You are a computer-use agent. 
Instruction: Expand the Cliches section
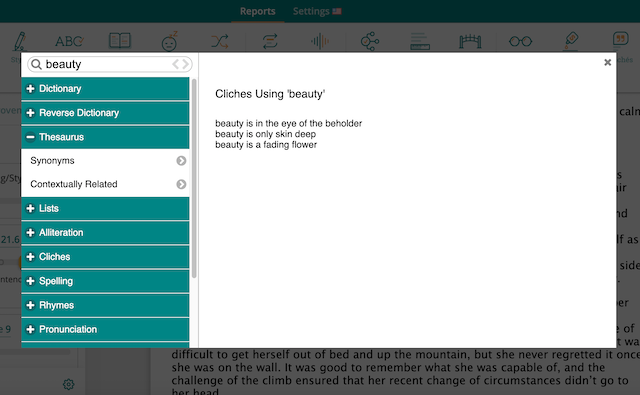click(x=105, y=257)
